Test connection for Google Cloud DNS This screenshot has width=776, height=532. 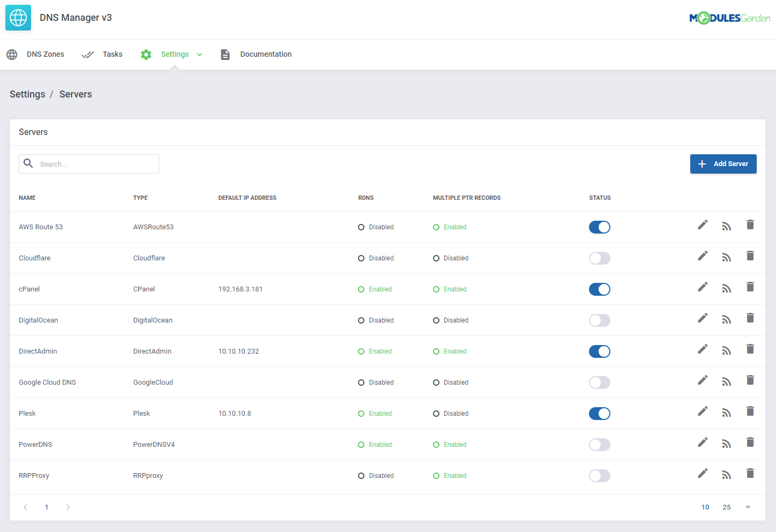(x=726, y=382)
